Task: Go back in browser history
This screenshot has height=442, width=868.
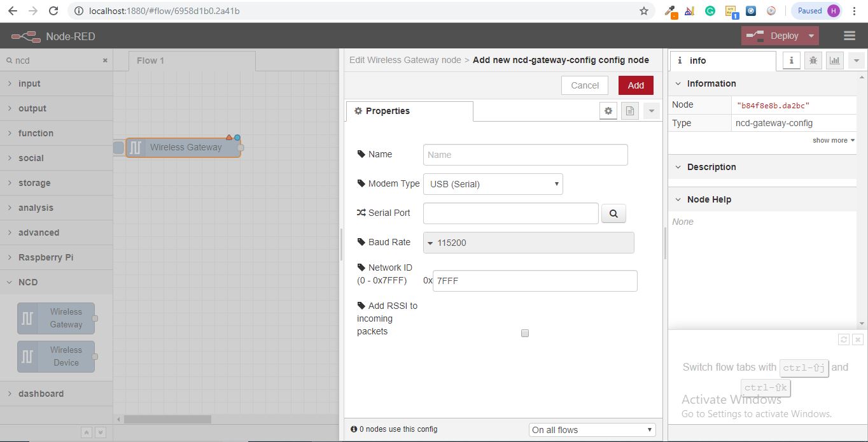Action: (13, 11)
